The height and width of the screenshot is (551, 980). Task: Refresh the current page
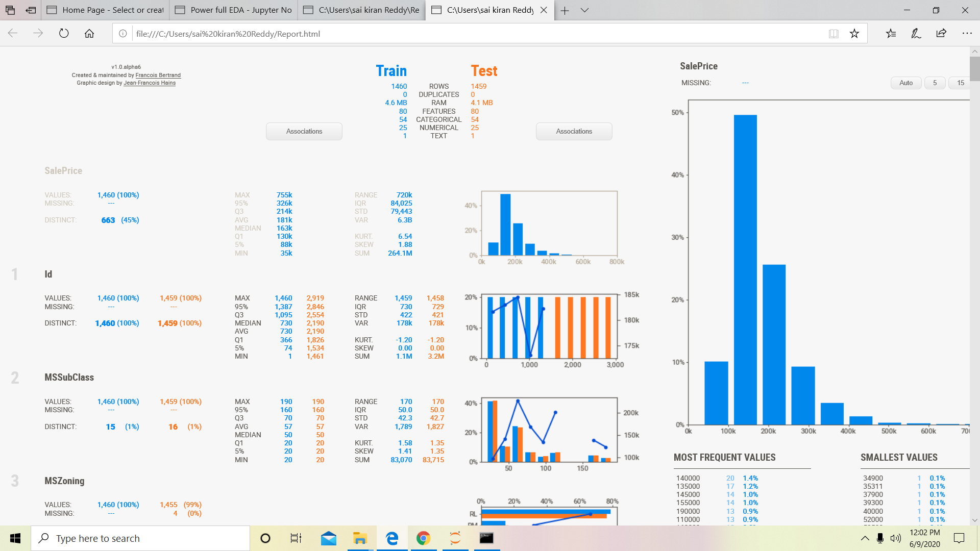(x=63, y=33)
